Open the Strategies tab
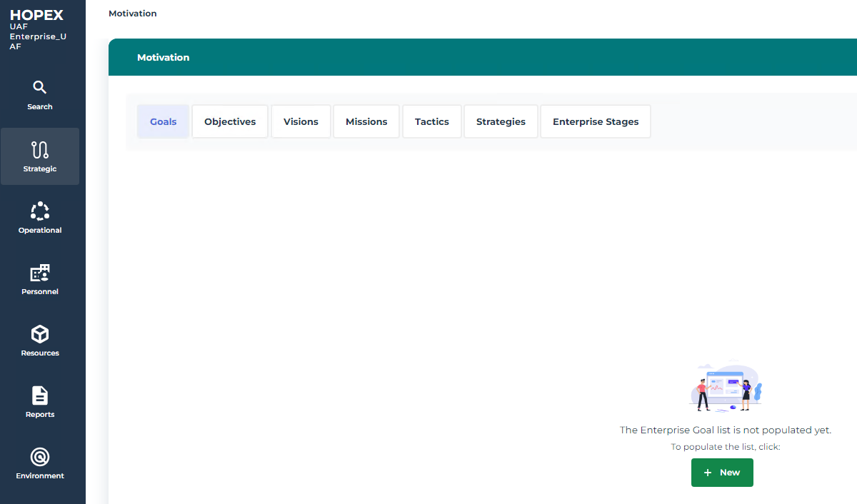 click(501, 121)
